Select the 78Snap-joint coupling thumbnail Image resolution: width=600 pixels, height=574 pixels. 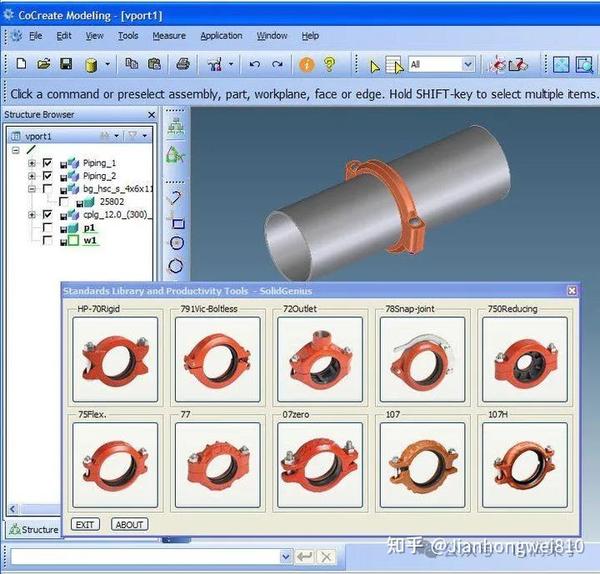(422, 359)
